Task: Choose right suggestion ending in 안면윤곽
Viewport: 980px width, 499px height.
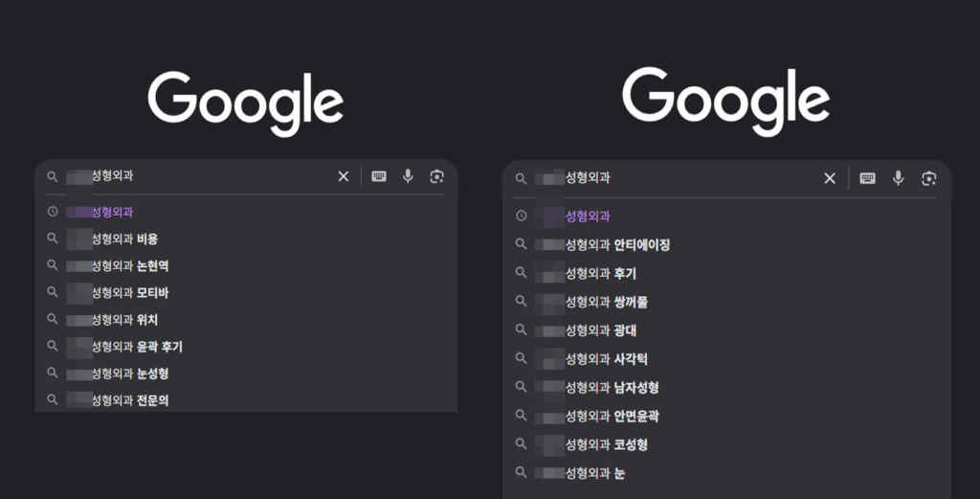Action: pyautogui.click(x=726, y=416)
